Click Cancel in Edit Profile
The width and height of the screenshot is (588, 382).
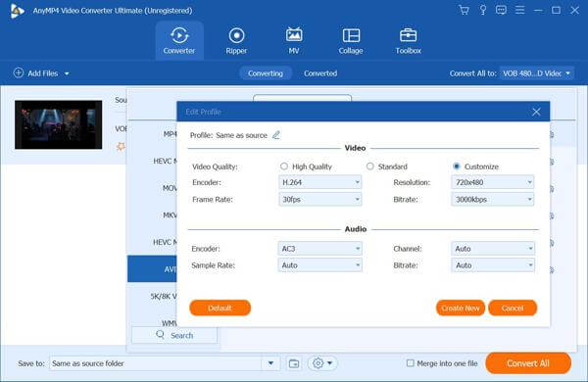513,309
